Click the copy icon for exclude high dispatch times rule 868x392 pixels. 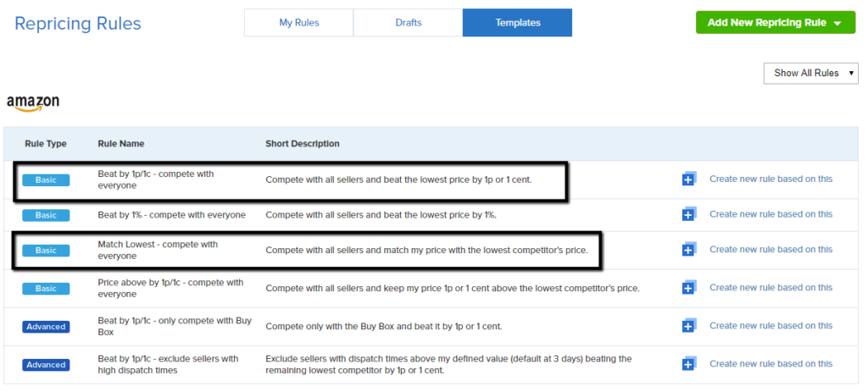(x=689, y=364)
